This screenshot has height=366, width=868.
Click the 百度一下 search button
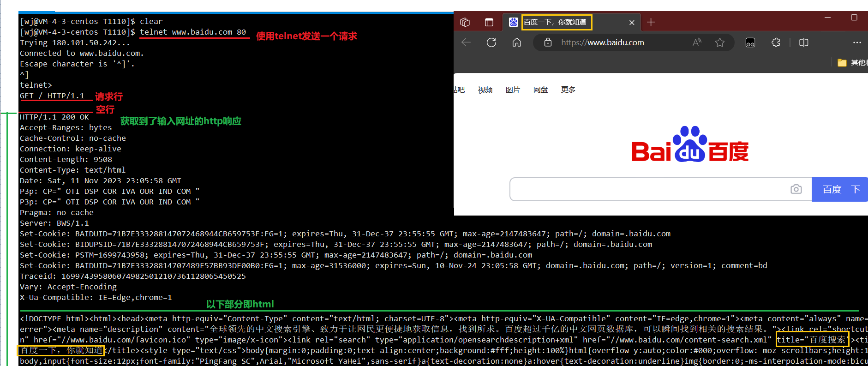tap(840, 189)
